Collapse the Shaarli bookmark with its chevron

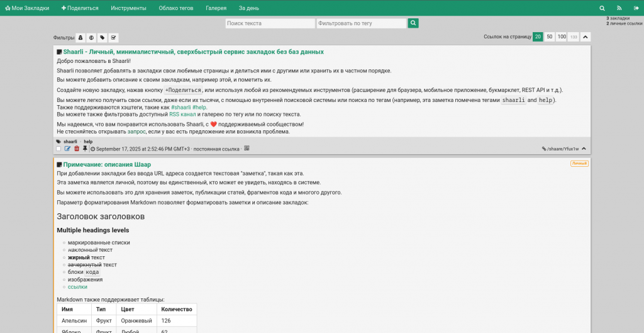coord(584,149)
